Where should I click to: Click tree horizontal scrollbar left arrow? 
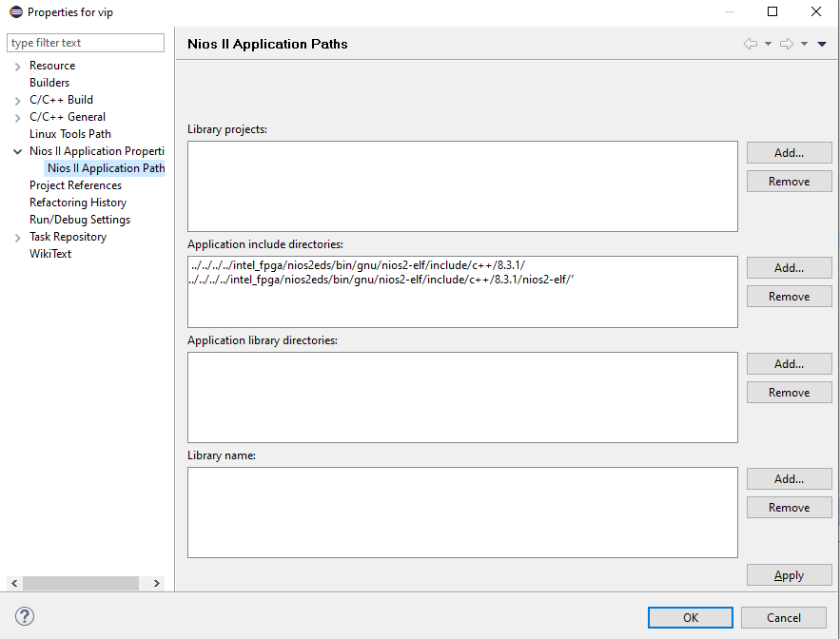click(14, 583)
